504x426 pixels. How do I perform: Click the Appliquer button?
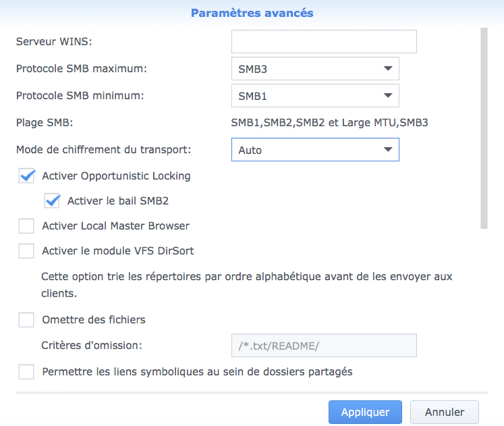tap(365, 412)
